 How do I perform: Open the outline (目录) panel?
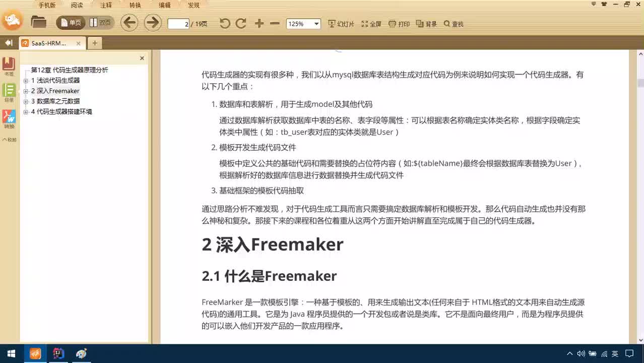(9, 93)
